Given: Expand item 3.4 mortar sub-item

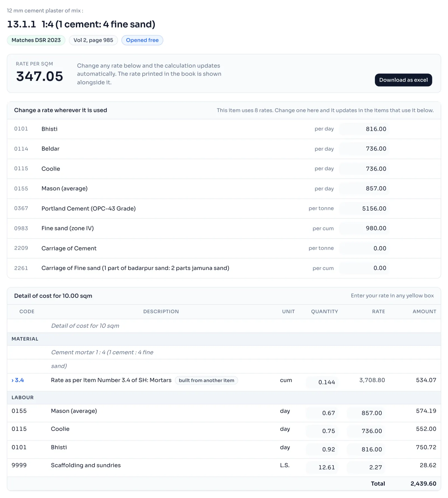Looking at the screenshot, I should pyautogui.click(x=18, y=380).
